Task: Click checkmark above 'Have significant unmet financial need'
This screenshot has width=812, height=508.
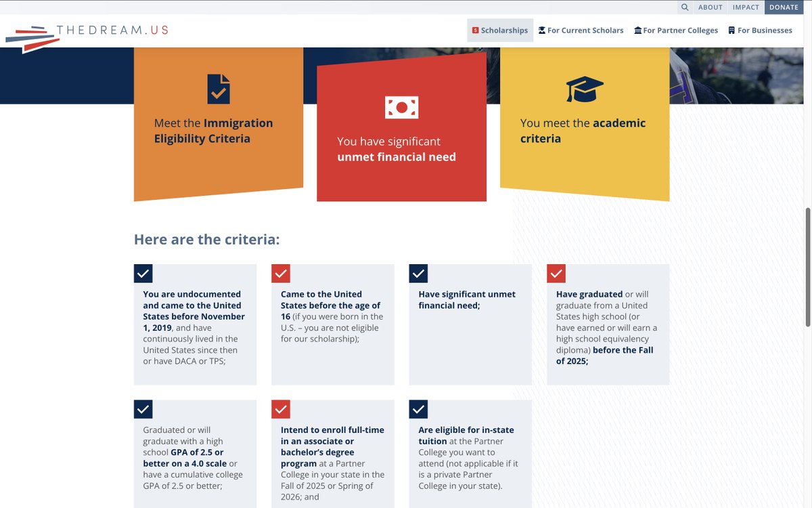Action: click(x=419, y=274)
